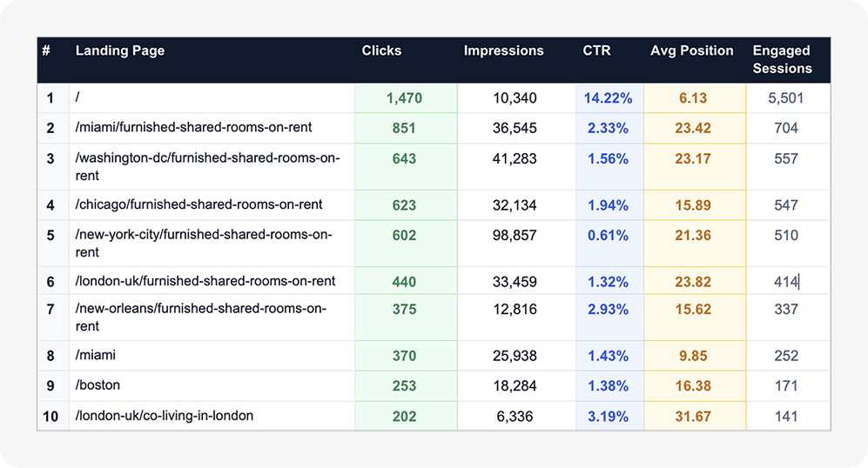Open the /london-uk/co-living-in-london page
Screen dimensions: 868x468
[165, 416]
